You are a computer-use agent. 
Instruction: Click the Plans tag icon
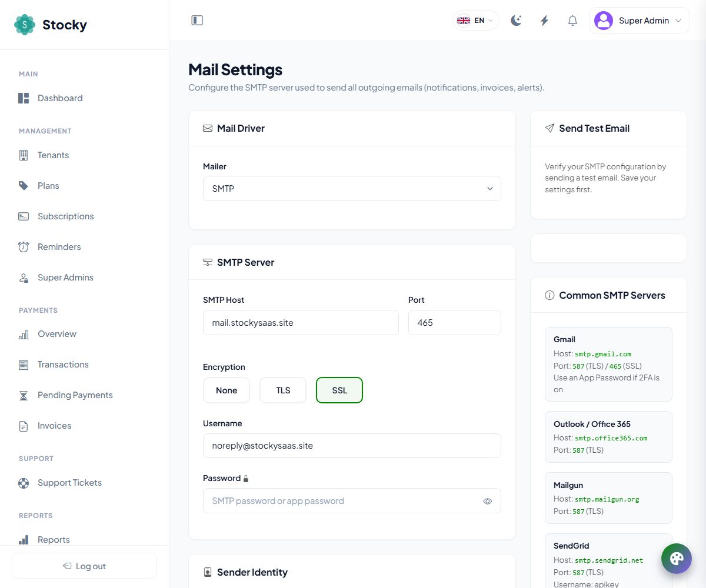[x=24, y=186]
